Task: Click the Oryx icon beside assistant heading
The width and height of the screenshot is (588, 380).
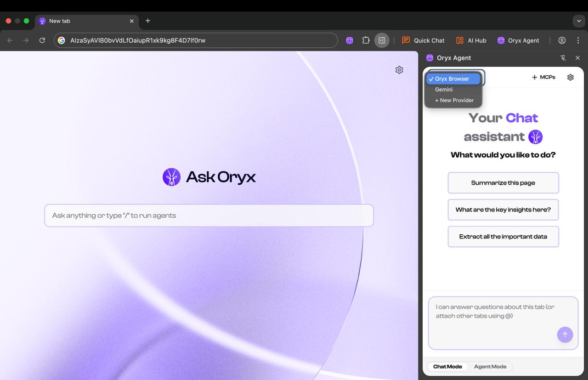Action: click(x=536, y=136)
